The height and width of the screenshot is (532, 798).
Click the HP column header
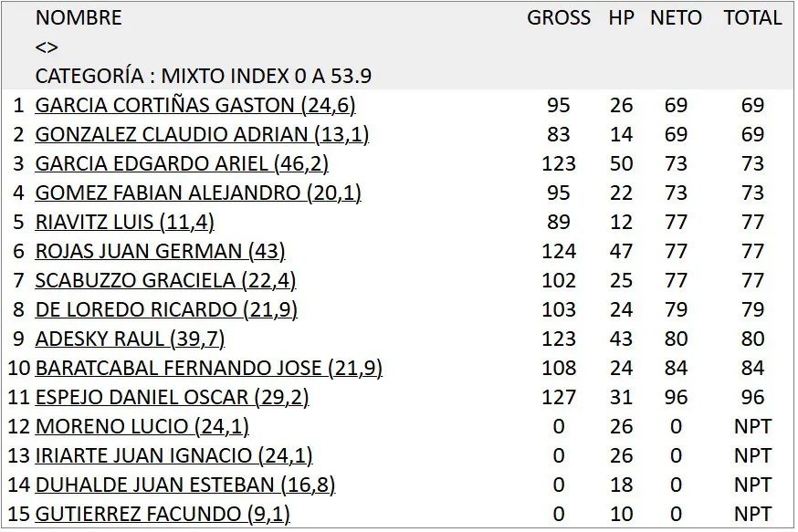pyautogui.click(x=621, y=18)
